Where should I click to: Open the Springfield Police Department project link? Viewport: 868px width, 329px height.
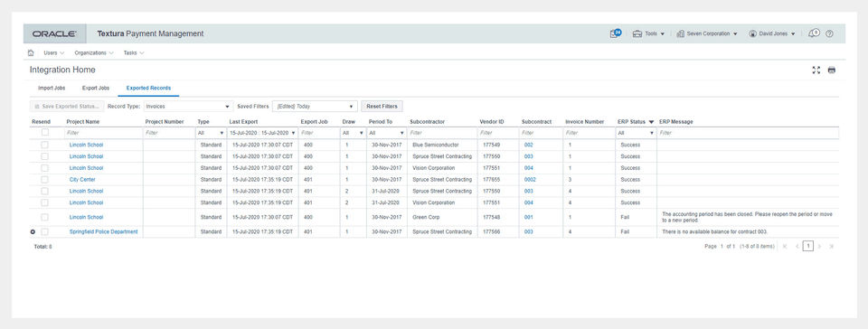point(103,232)
